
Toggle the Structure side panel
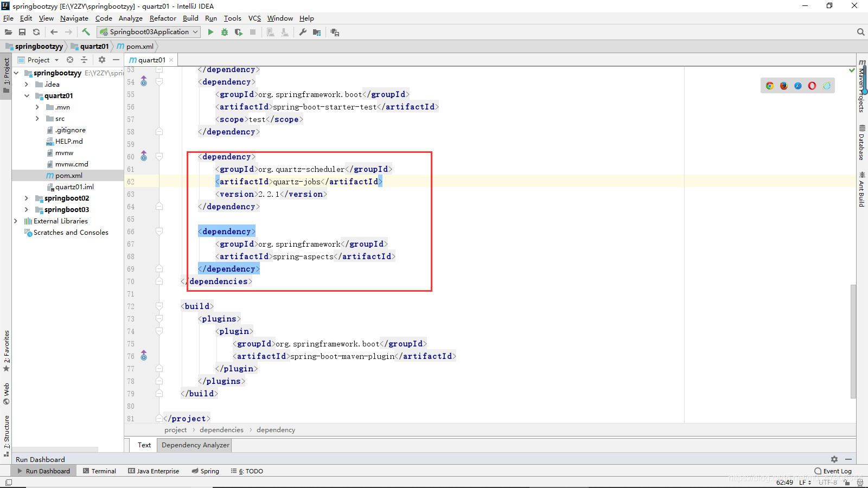click(6, 436)
